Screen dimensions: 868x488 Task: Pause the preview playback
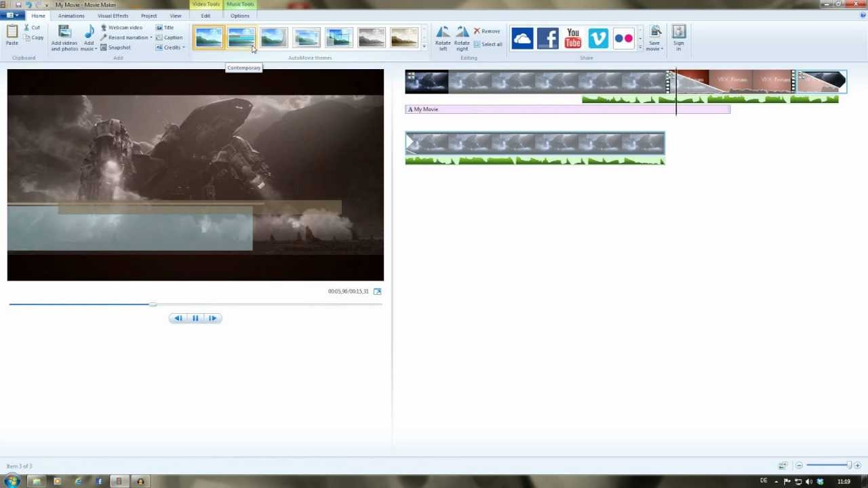[x=195, y=318]
